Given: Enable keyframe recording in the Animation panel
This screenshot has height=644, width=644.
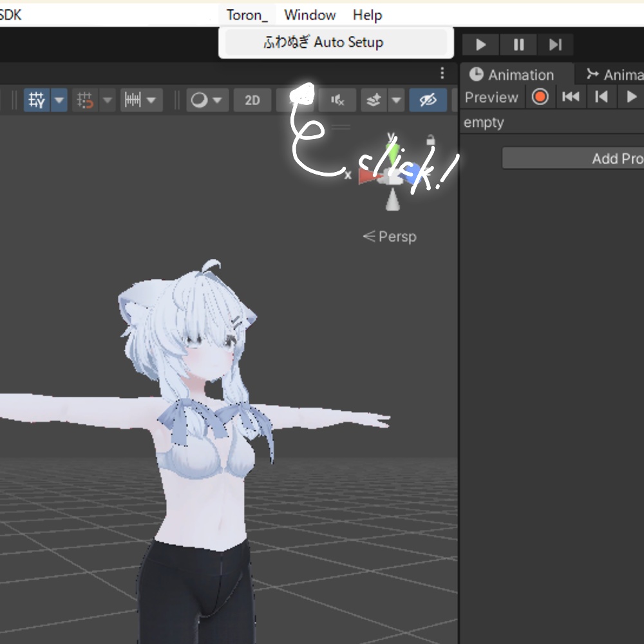Looking at the screenshot, I should tap(540, 97).
